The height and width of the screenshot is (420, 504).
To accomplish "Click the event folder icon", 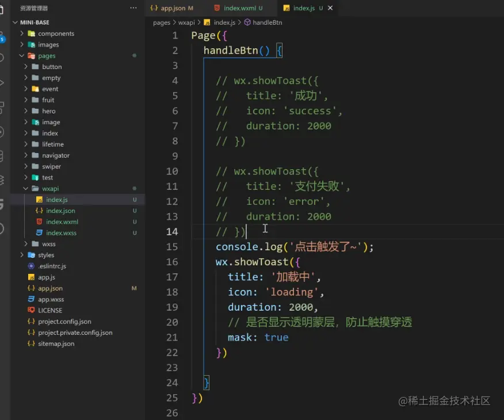I will (35, 89).
